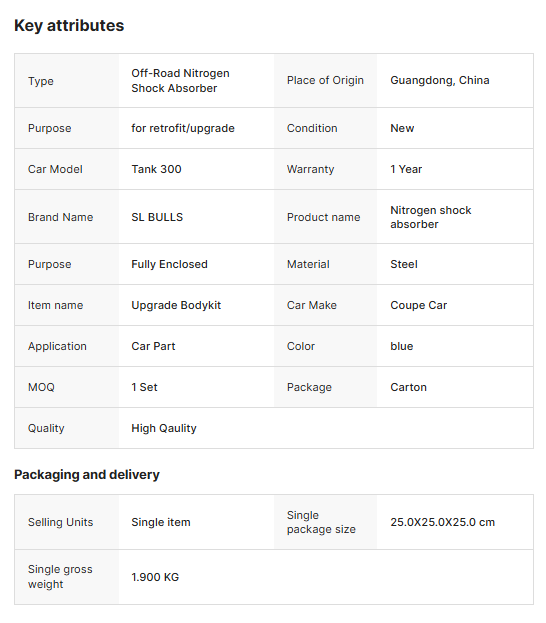Click the 1 Set MOQ value
546x623 pixels.
pyautogui.click(x=145, y=387)
